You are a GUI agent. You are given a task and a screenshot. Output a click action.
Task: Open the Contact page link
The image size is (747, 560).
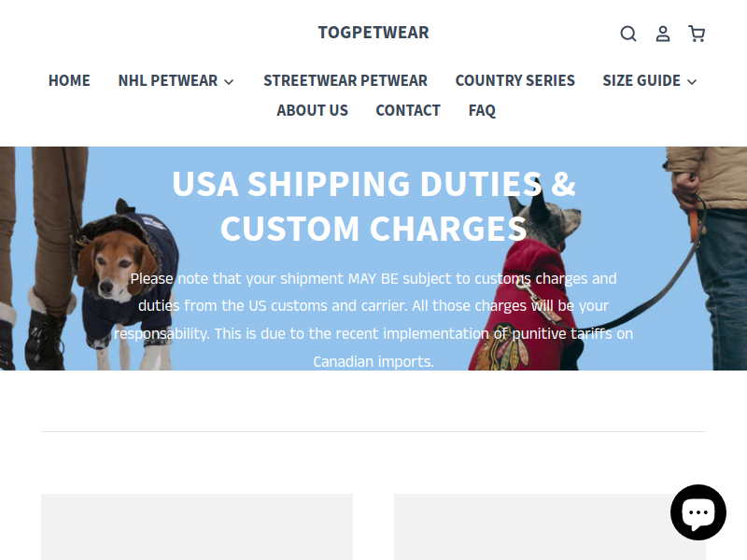coord(408,110)
